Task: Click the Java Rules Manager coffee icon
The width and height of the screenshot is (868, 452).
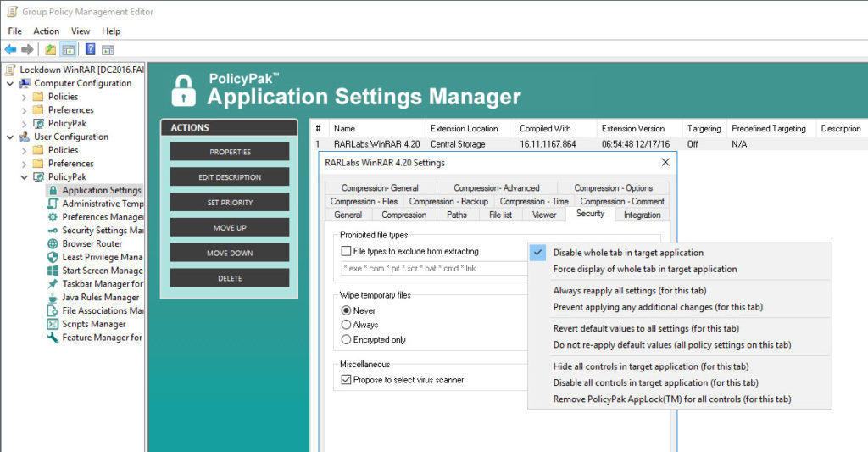Action: point(53,298)
